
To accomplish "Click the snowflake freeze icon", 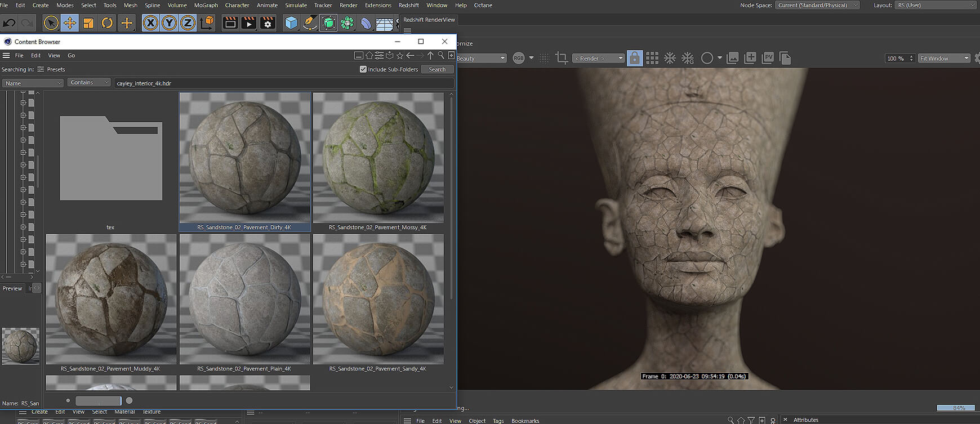I will (670, 58).
